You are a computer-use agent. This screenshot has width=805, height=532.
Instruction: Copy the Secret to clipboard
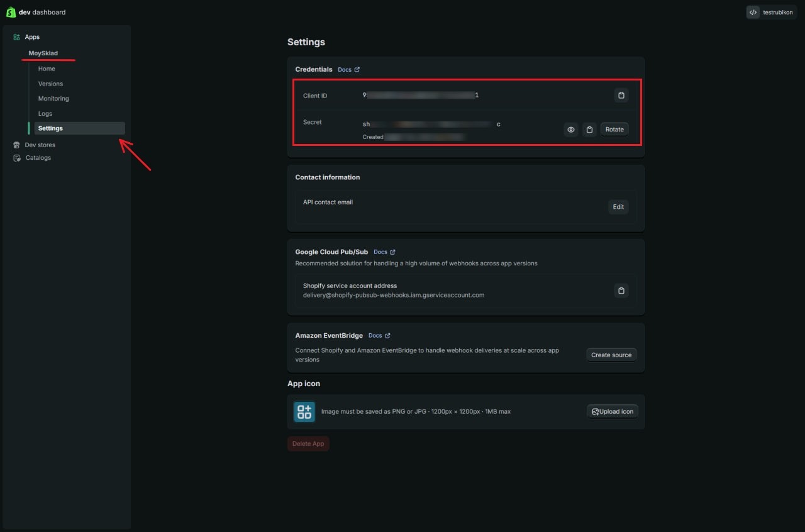click(x=589, y=130)
